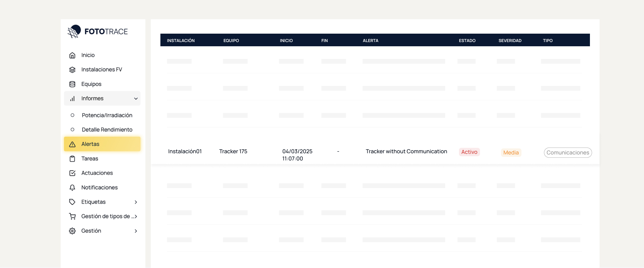Expand Gestión de tipos de submenu arrow
Image resolution: width=644 pixels, height=268 pixels.
(136, 216)
